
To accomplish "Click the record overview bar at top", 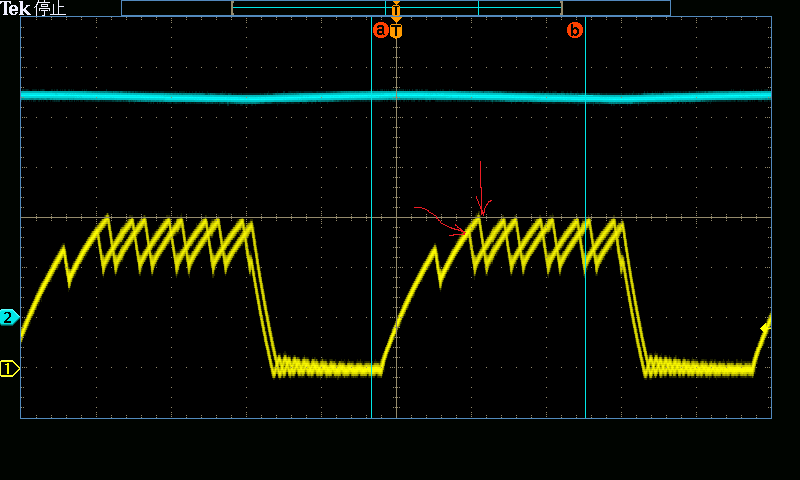I will pos(396,8).
